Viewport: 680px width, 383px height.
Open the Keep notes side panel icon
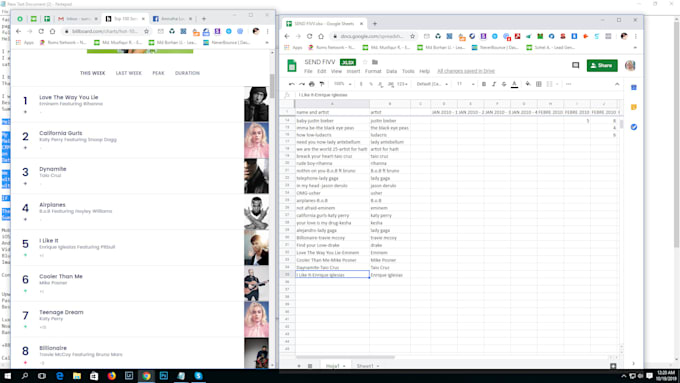tap(634, 107)
